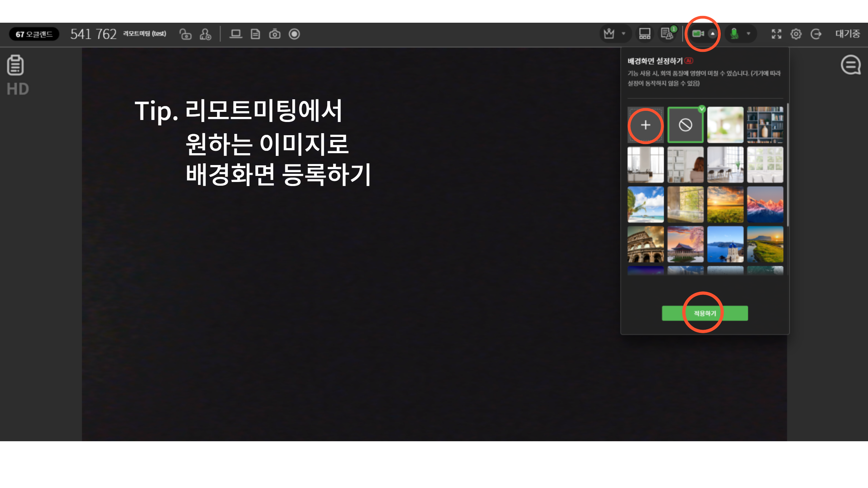Select the no-background option tile
The height and width of the screenshot is (488, 868).
click(685, 125)
